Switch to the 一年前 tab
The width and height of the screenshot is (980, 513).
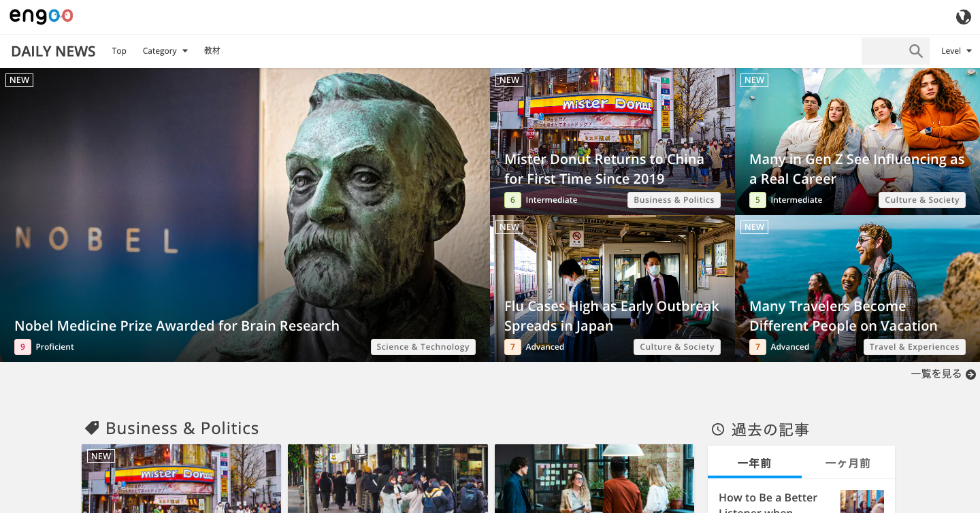pos(754,463)
